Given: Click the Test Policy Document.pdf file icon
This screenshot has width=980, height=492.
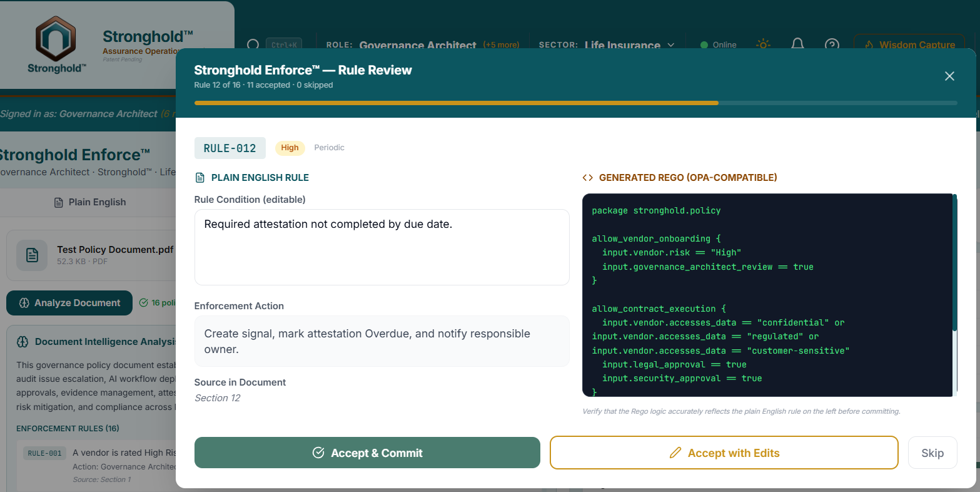Looking at the screenshot, I should [32, 255].
